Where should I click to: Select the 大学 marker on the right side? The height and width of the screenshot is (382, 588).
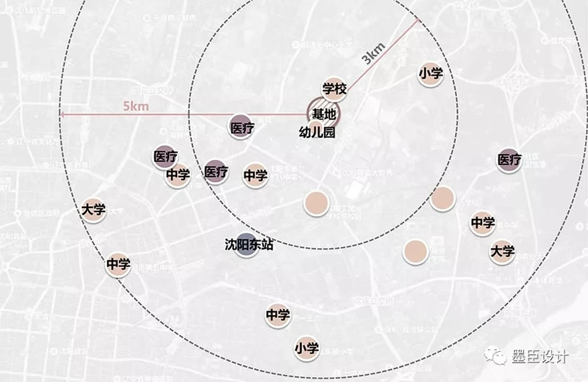pos(502,252)
